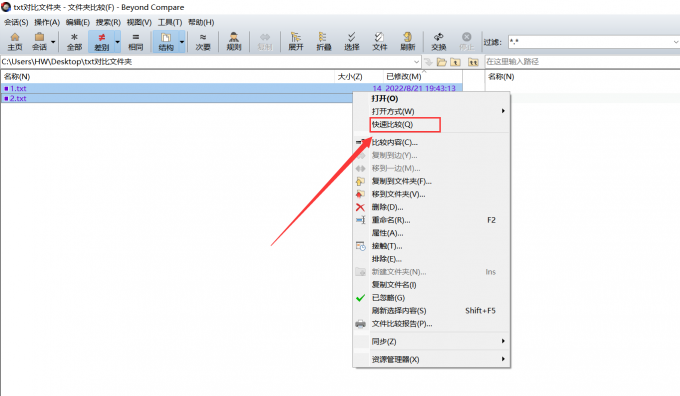Toggle the 已忽略(G) checked entry

(431, 298)
